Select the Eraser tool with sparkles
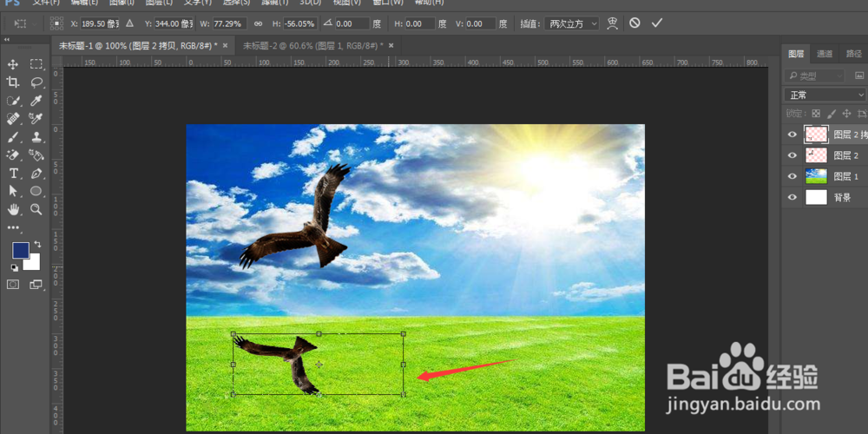 pos(13,155)
